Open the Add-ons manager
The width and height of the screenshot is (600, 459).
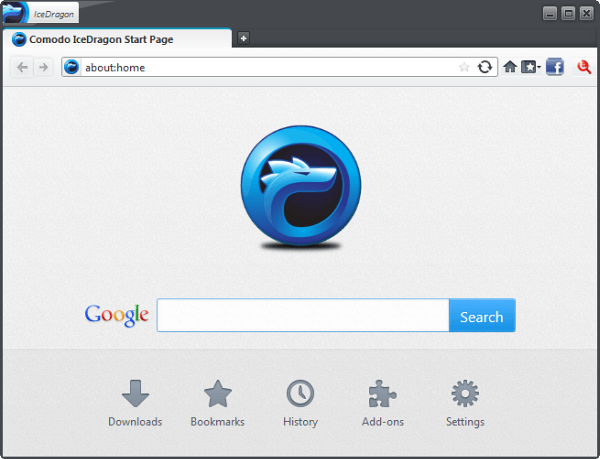[383, 404]
